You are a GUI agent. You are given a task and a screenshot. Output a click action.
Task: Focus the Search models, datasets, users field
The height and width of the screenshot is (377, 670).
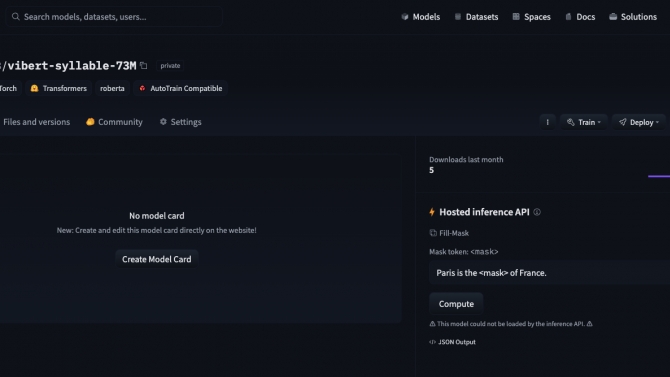click(x=114, y=17)
